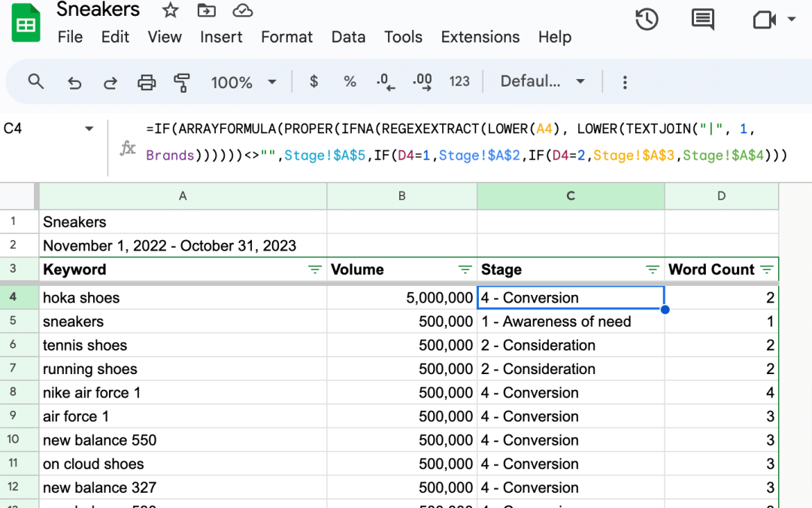Click the redo arrow icon
This screenshot has height=508, width=812.
click(110, 82)
